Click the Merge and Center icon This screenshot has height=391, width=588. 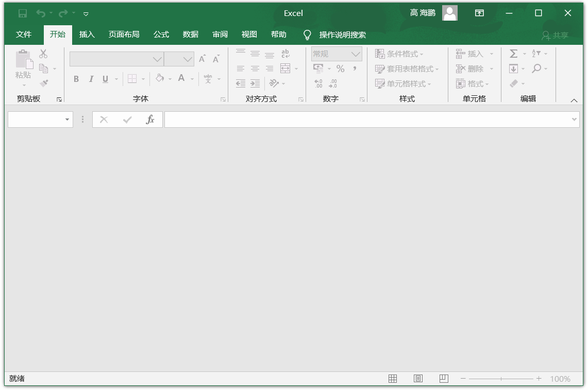pos(285,68)
